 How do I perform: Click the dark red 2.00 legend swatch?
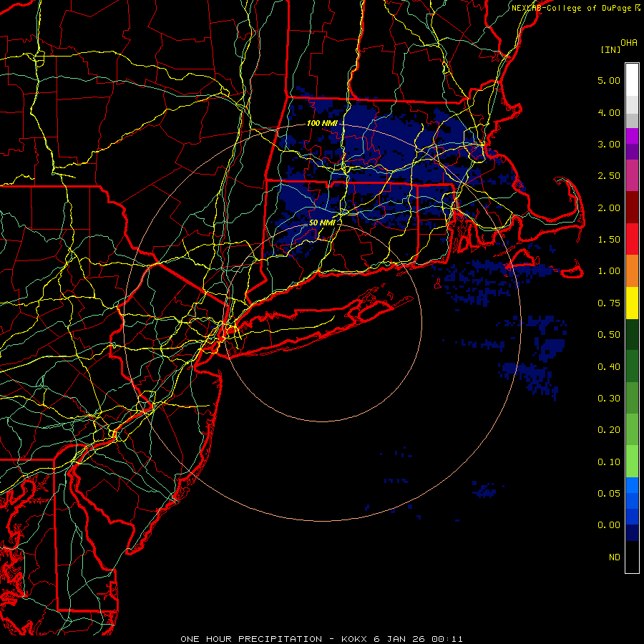pos(632,208)
